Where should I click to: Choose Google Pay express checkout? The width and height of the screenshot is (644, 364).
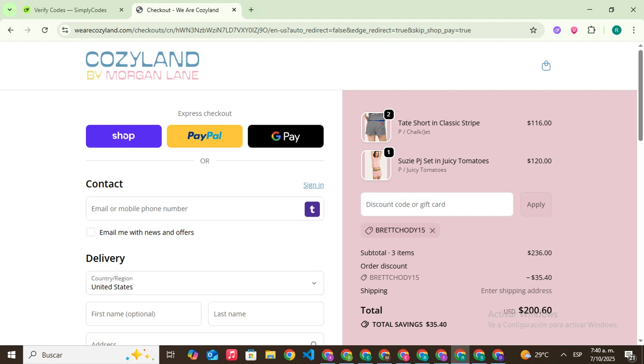tap(286, 136)
